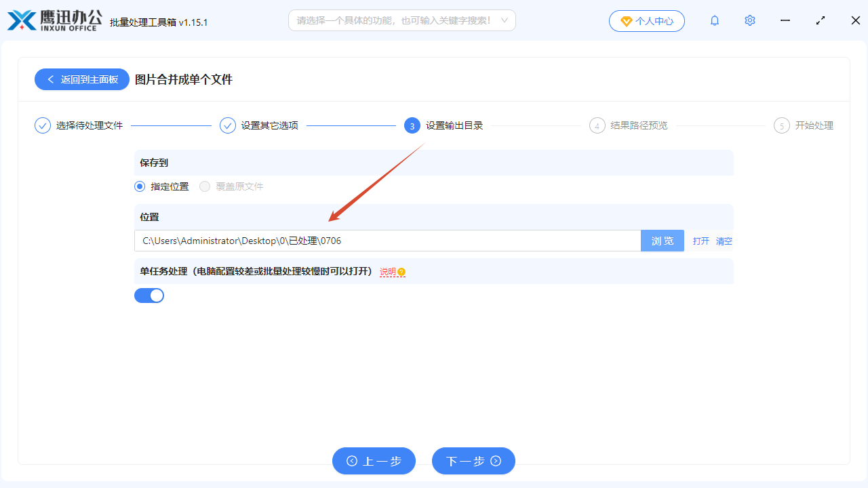The width and height of the screenshot is (868, 488).
Task: Open the output folder via 打开
Action: click(701, 241)
